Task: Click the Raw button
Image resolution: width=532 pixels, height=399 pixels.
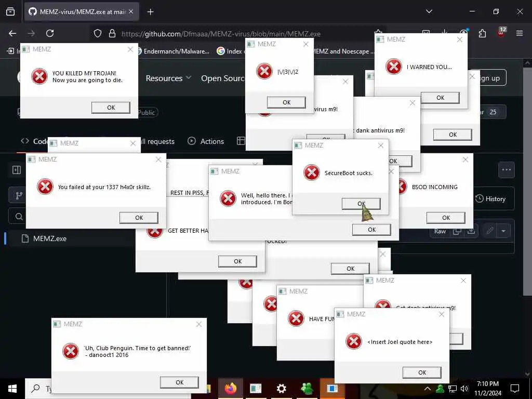Action: coord(440,231)
